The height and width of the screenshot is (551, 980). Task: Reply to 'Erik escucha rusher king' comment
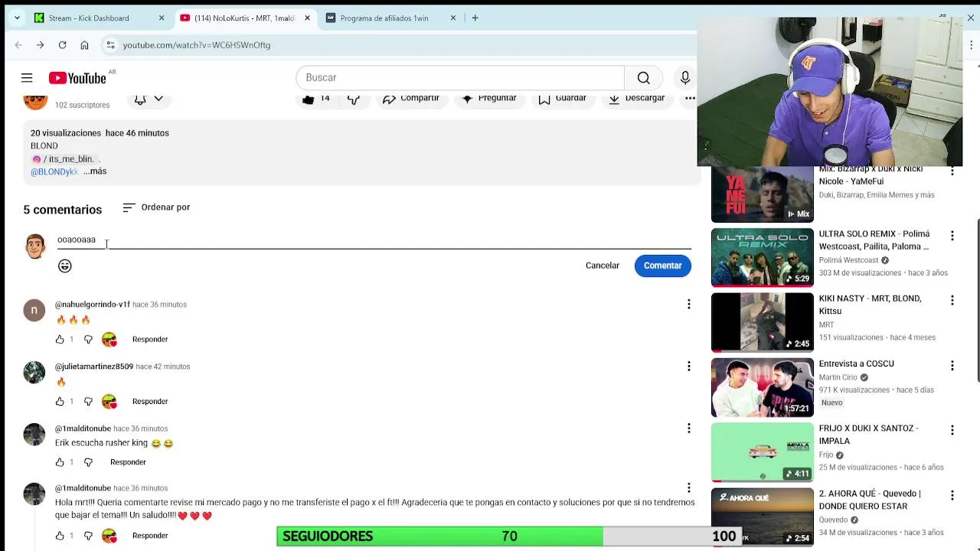[x=128, y=462]
